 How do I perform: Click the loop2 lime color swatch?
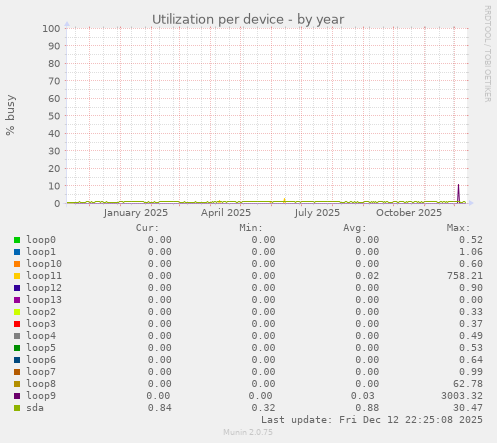point(17,312)
